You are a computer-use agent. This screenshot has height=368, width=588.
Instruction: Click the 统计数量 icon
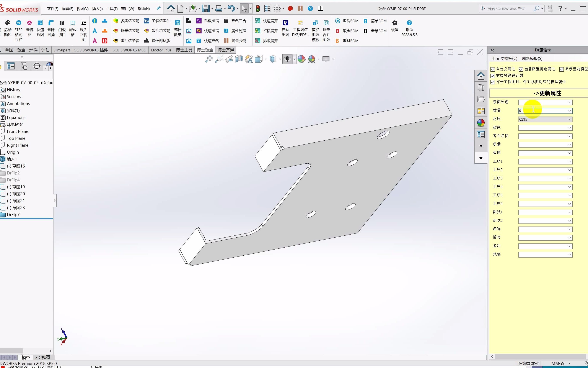[178, 23]
